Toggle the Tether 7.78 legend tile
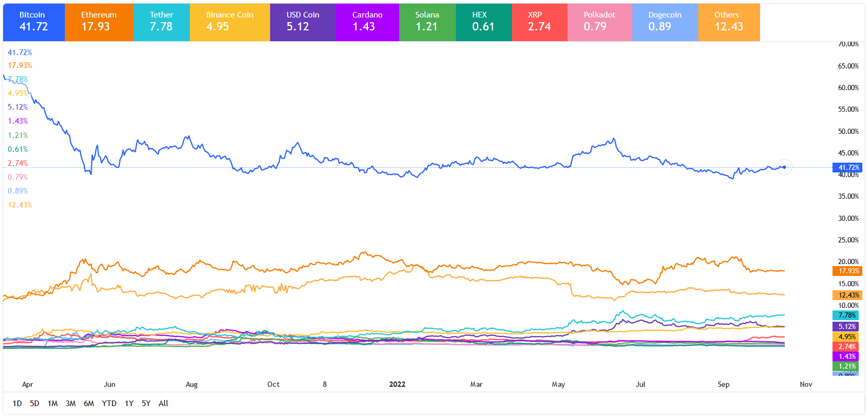 tap(162, 22)
